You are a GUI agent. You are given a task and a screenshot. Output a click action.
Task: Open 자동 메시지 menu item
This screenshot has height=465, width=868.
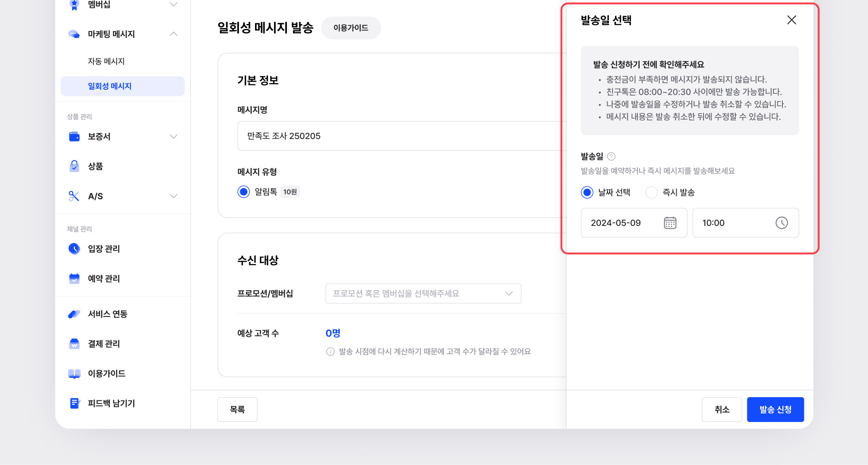(106, 61)
